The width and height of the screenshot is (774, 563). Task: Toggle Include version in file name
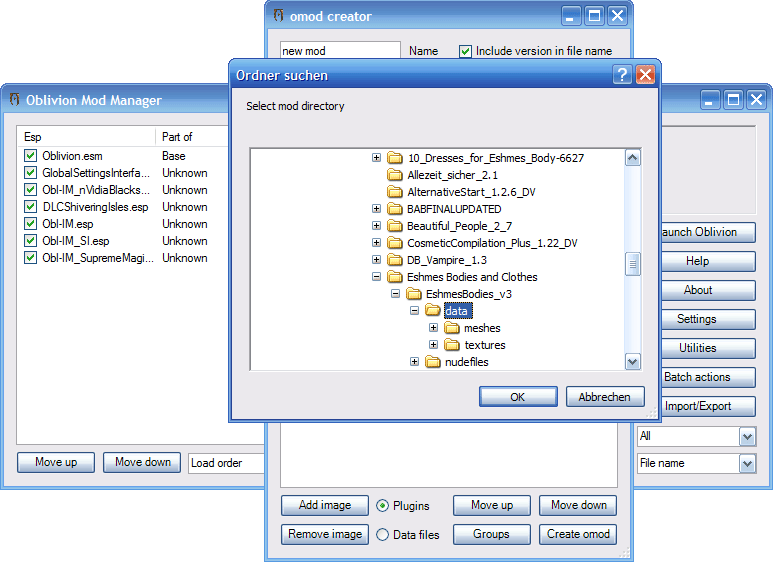coord(465,51)
